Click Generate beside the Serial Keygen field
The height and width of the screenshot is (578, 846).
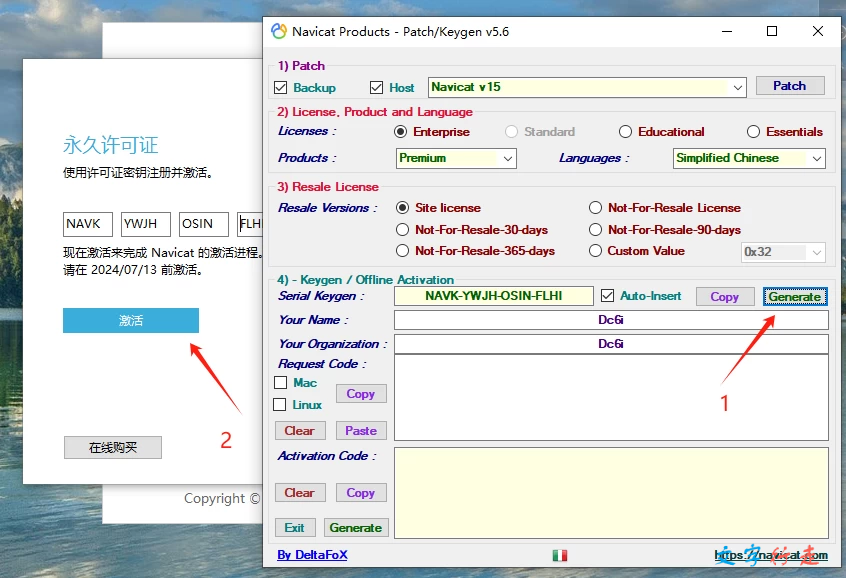(x=795, y=297)
